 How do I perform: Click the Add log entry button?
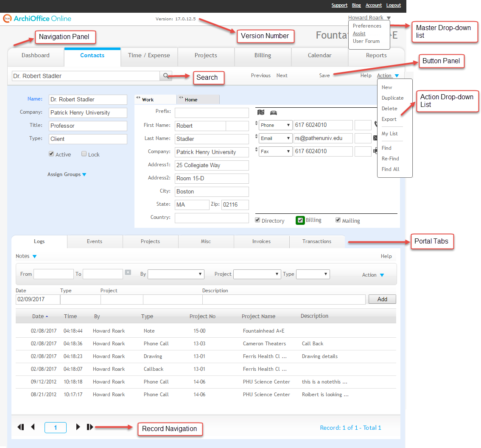click(x=382, y=299)
